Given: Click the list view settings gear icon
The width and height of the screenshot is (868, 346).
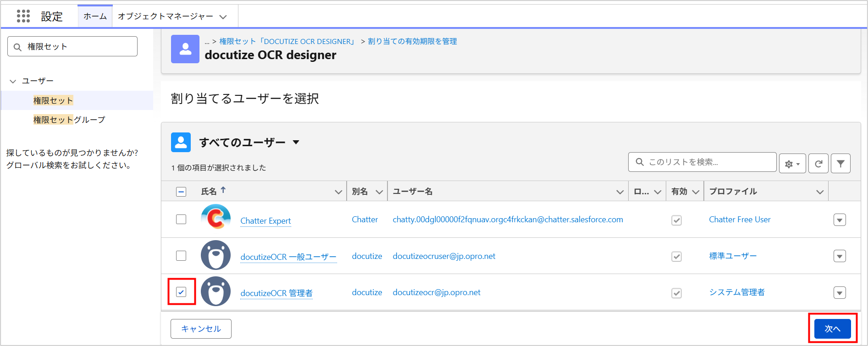Looking at the screenshot, I should (x=792, y=164).
